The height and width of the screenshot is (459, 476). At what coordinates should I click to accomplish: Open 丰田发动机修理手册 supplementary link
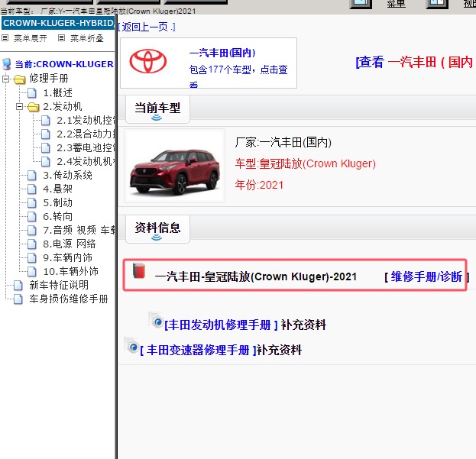221,325
